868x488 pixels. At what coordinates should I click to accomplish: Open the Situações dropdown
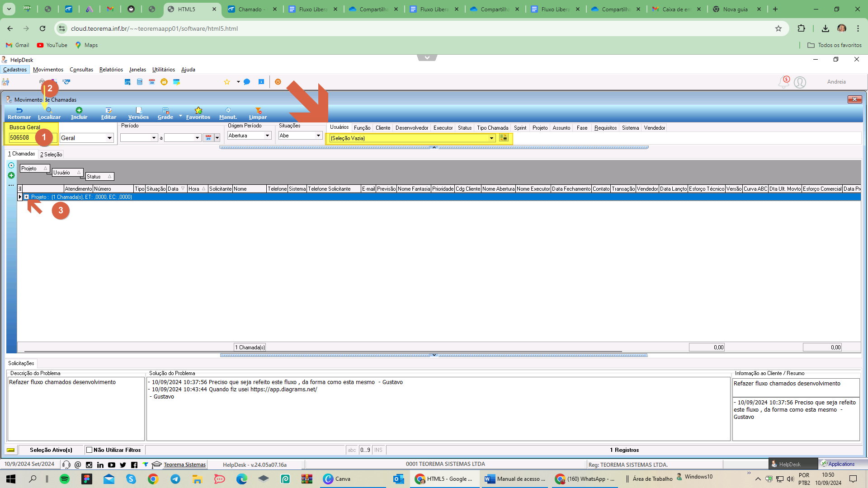(318, 136)
